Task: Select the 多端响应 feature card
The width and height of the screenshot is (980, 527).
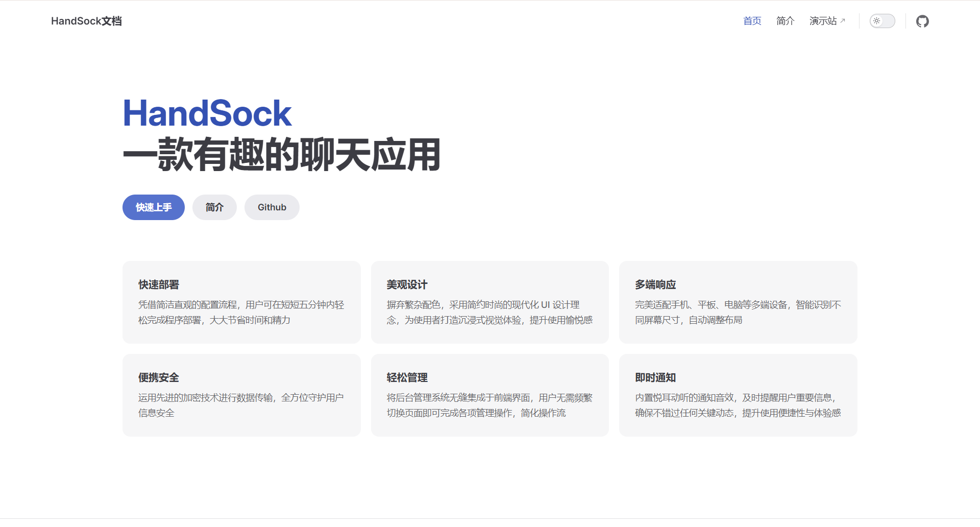Action: (738, 302)
